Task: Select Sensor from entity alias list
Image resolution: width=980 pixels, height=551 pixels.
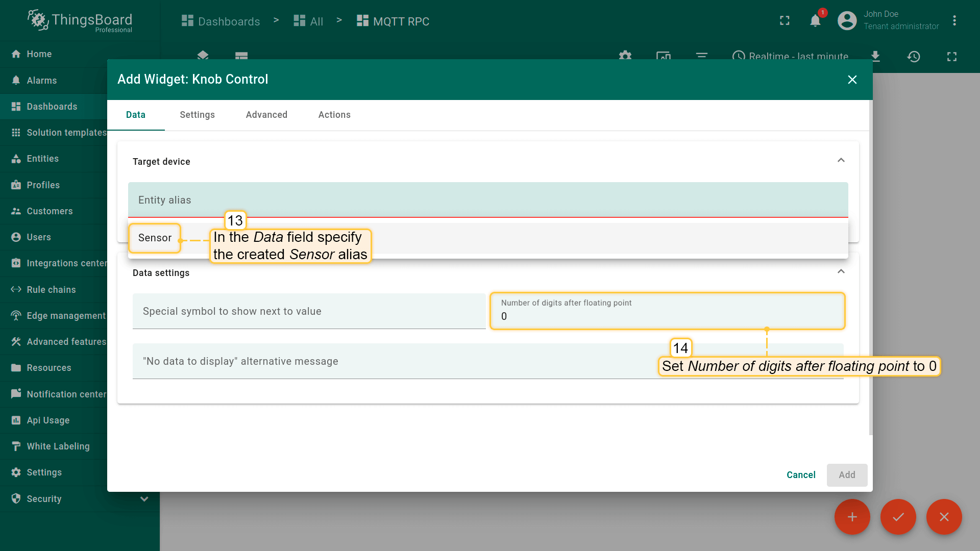Action: (155, 238)
